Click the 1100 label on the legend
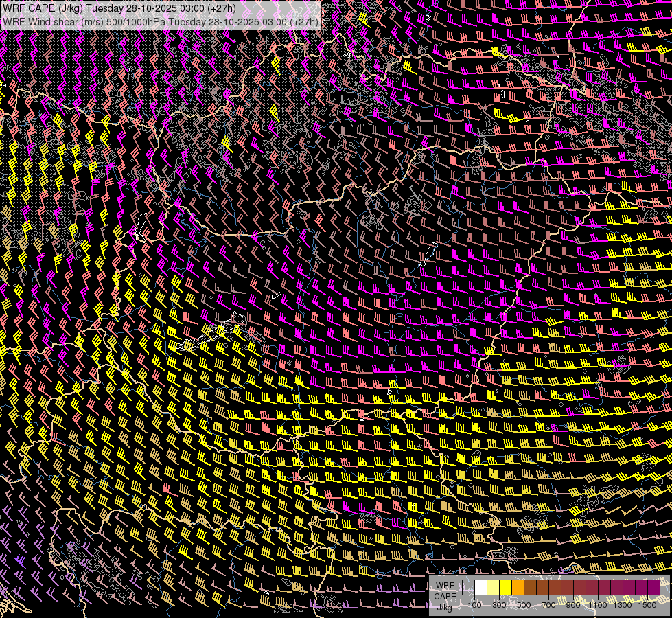This screenshot has height=618, width=672. (598, 605)
